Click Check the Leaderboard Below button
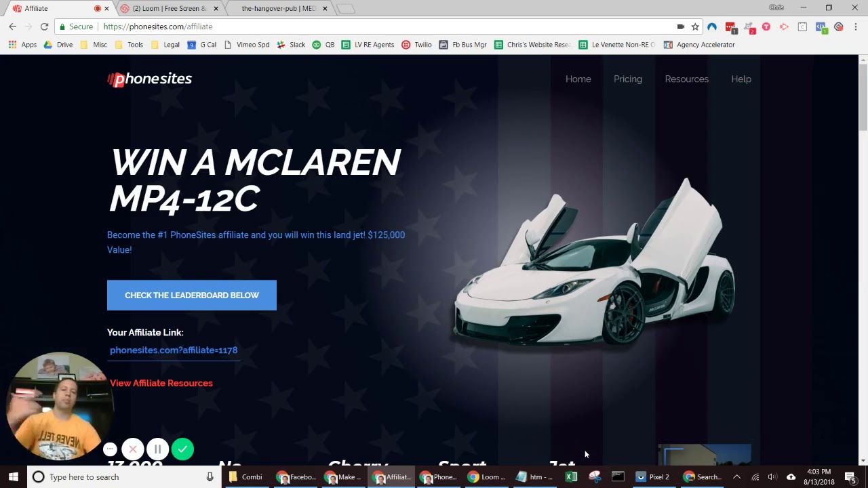868x488 pixels. pyautogui.click(x=192, y=296)
